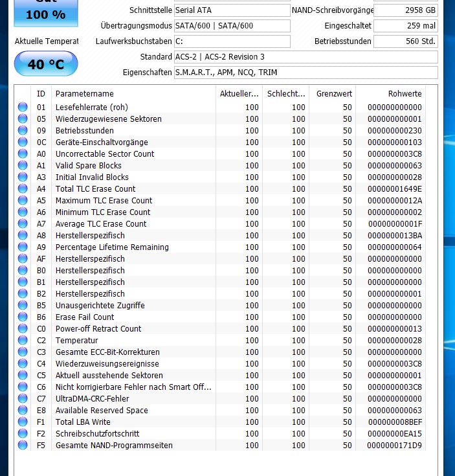Click raw value 000000008BEF
This screenshot has height=476, width=455.
[395, 422]
